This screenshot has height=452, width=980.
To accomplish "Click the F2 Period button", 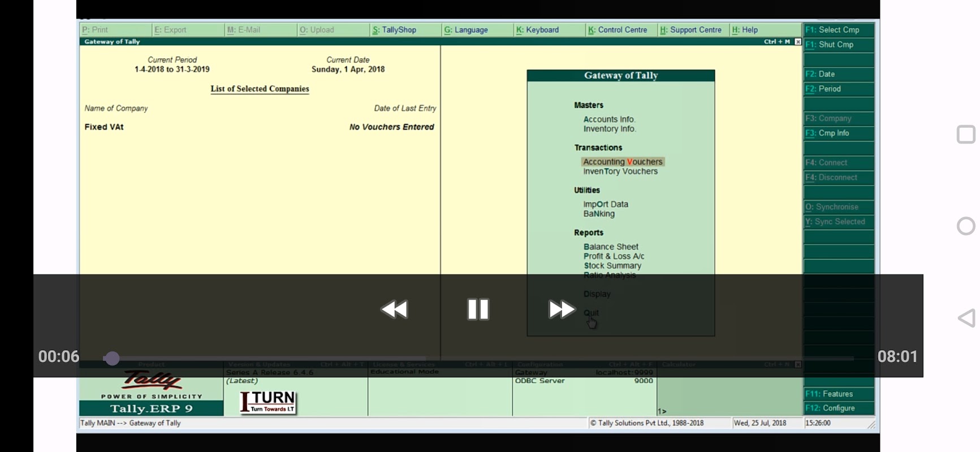I will click(x=839, y=89).
